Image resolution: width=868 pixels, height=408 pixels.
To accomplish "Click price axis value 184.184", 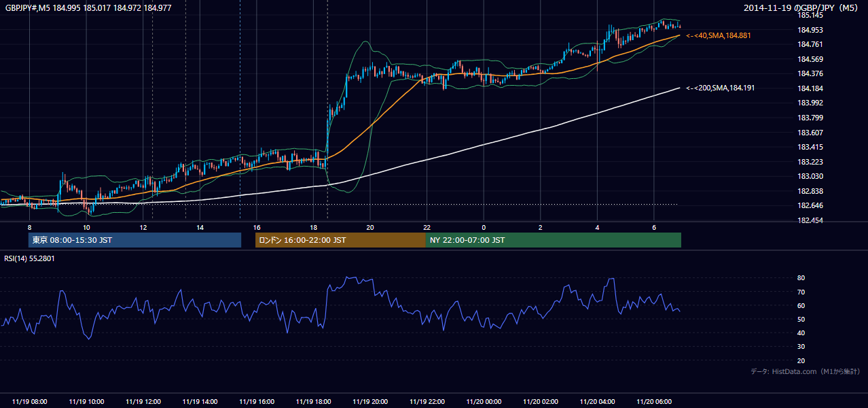I will (x=810, y=89).
